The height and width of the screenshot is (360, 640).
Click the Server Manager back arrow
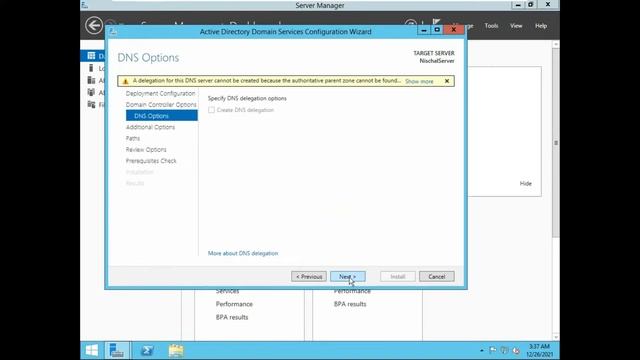(x=94, y=25)
